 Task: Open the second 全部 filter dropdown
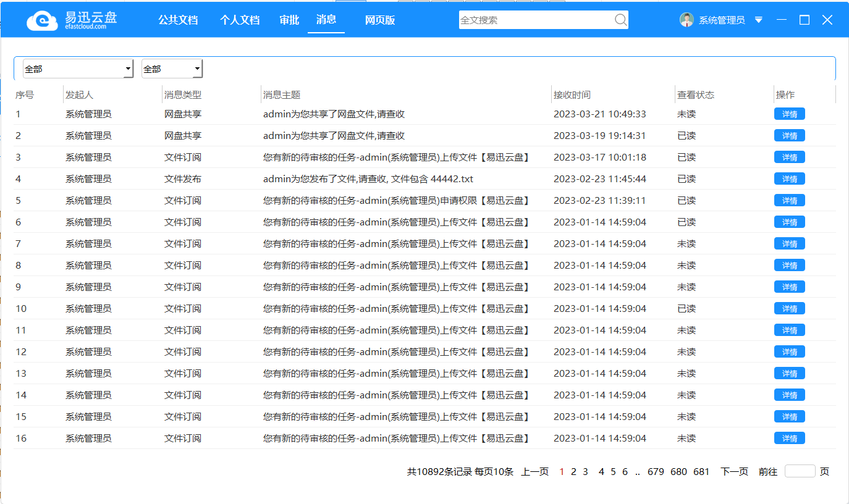point(171,69)
